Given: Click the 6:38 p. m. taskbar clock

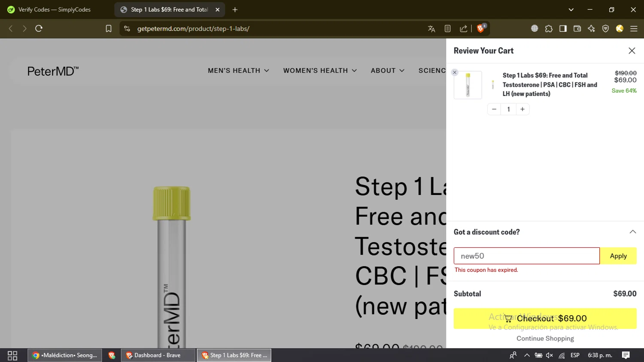Looking at the screenshot, I should coord(600,355).
